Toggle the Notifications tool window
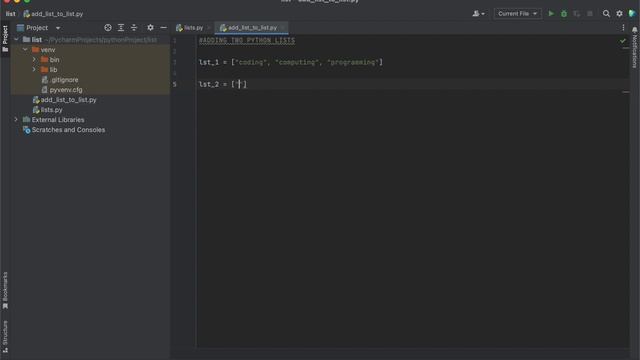 [x=635, y=47]
